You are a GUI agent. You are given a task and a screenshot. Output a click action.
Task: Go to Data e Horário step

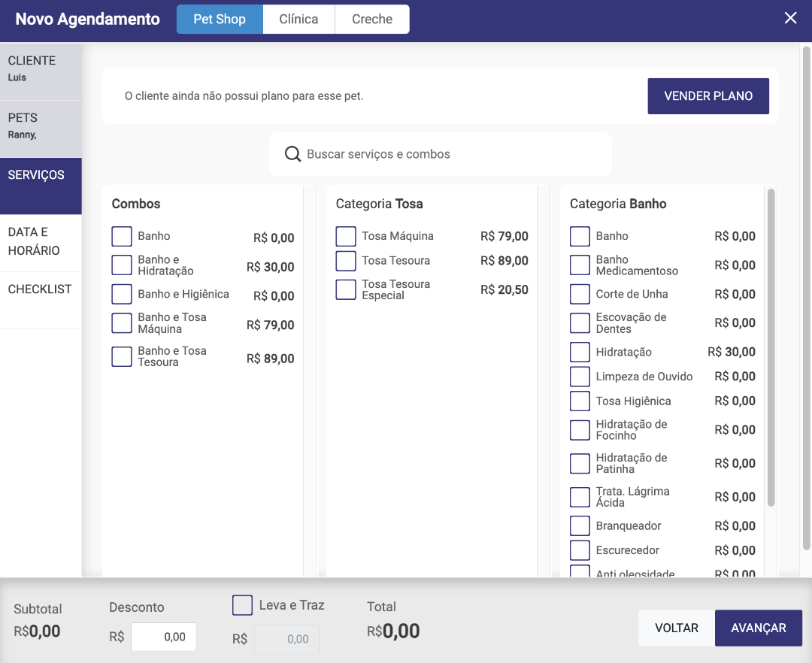pyautogui.click(x=41, y=242)
